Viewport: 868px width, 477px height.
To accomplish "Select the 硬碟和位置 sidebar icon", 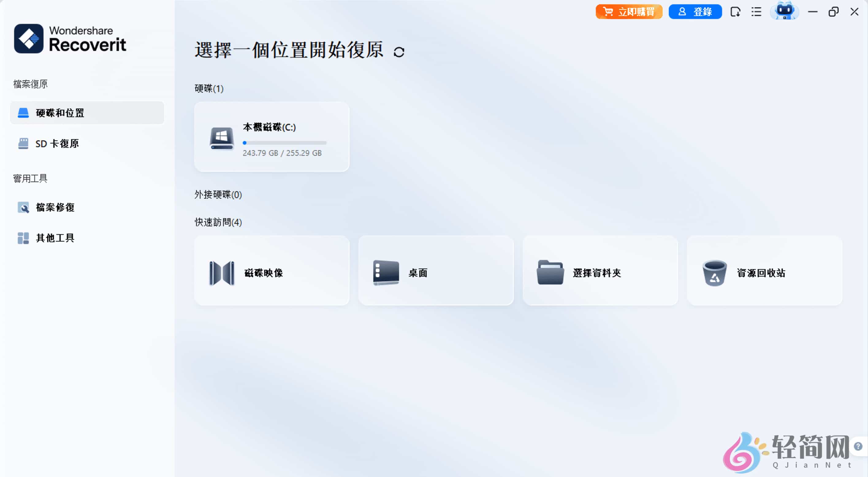I will [23, 113].
